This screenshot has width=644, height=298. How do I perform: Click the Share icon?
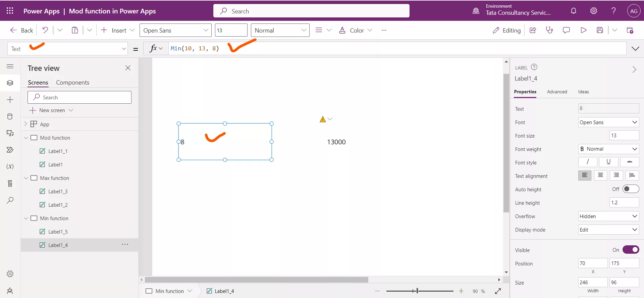pyautogui.click(x=533, y=30)
